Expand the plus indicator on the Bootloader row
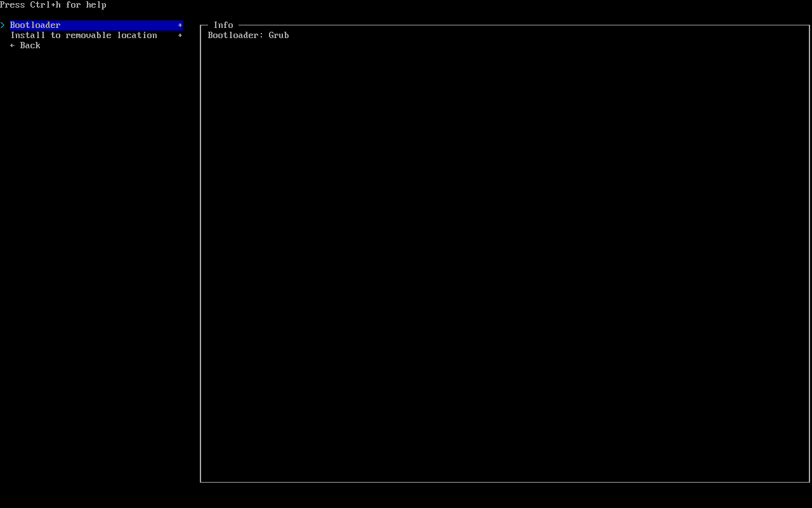The height and width of the screenshot is (508, 812). [x=180, y=25]
